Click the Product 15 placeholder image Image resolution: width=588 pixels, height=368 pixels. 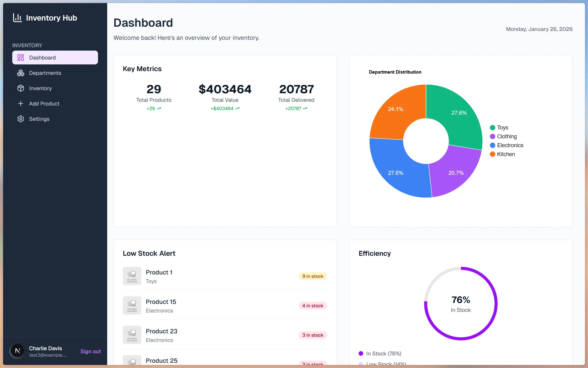tap(132, 305)
